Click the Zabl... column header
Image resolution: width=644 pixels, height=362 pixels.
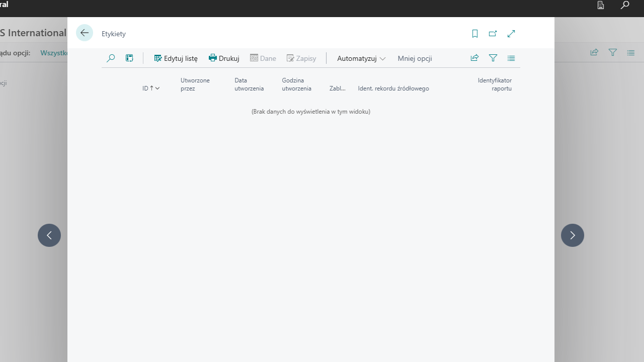click(338, 88)
